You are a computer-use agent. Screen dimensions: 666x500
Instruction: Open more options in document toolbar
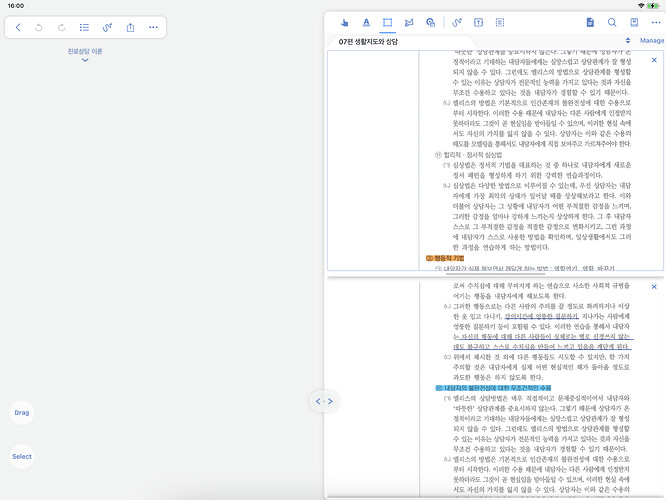(x=656, y=23)
